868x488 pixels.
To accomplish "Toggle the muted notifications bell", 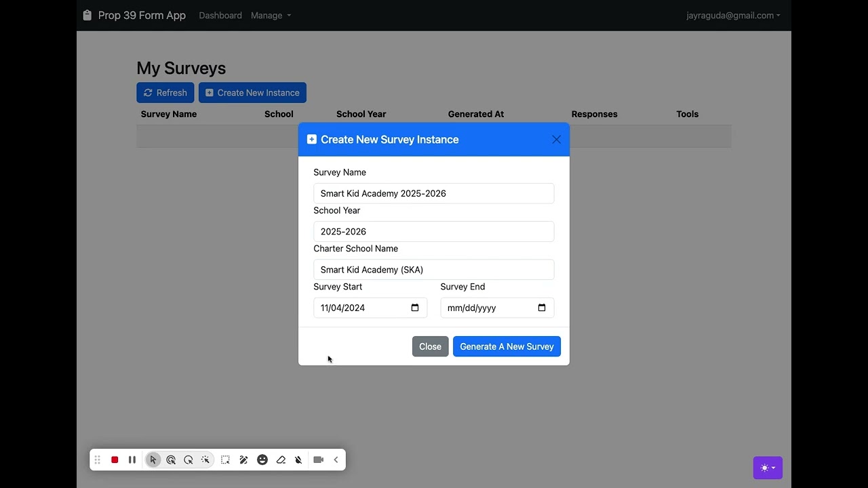I will click(x=298, y=460).
